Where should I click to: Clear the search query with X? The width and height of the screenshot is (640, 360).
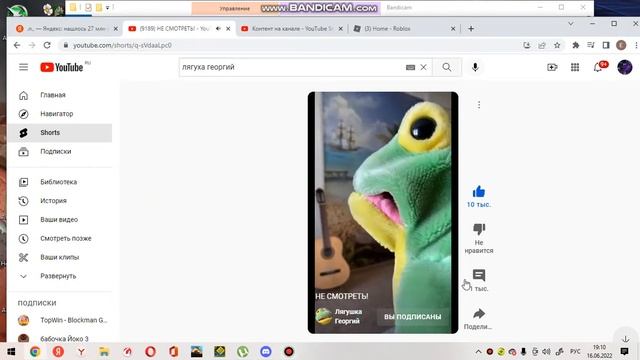[424, 67]
